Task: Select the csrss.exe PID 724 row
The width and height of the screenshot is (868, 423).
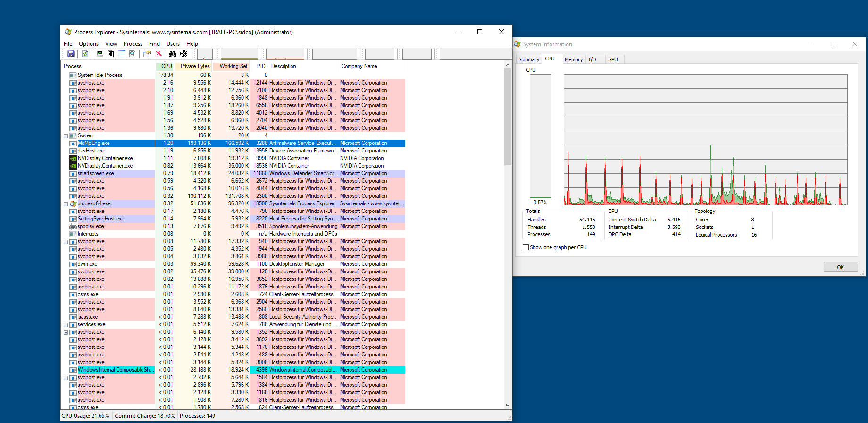Action: pos(234,295)
